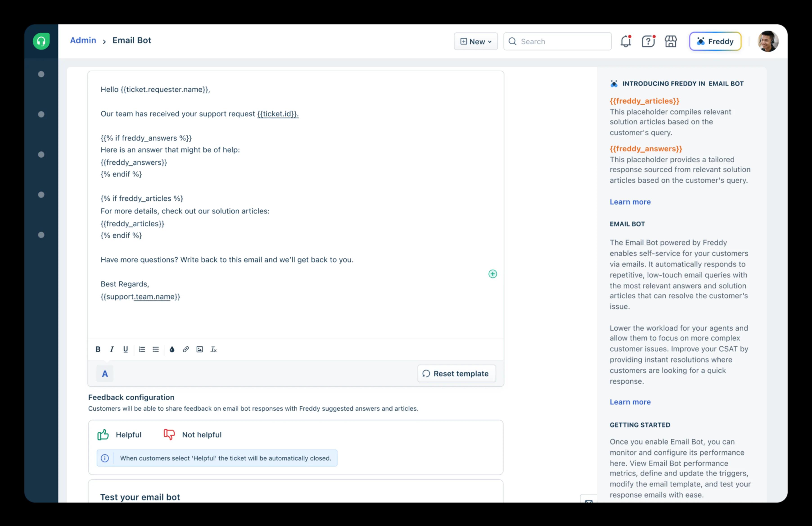Click the Test your email bot heading

(x=140, y=497)
